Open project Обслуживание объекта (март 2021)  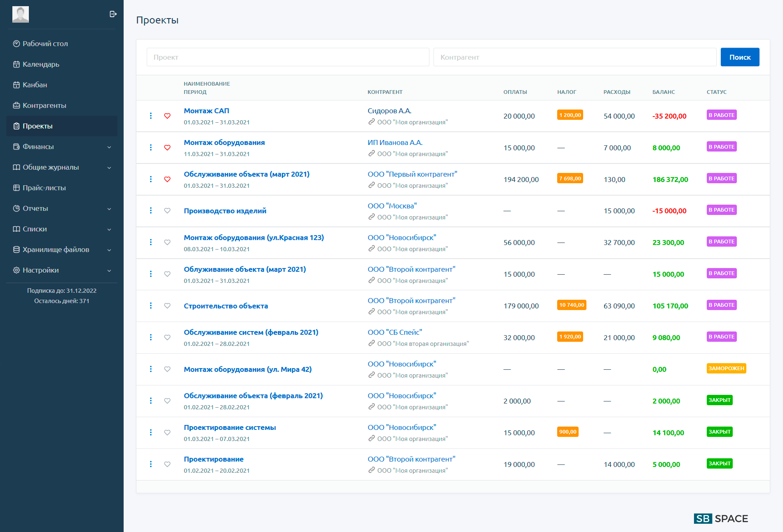[x=246, y=174]
